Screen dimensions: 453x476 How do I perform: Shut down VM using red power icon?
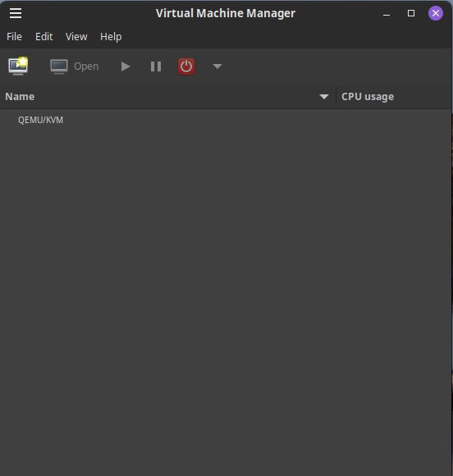[x=186, y=66]
